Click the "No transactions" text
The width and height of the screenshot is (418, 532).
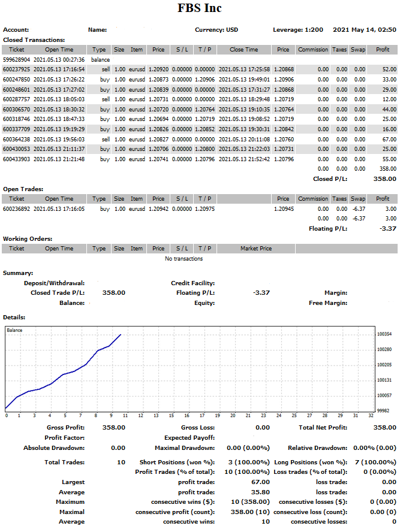[x=184, y=259]
